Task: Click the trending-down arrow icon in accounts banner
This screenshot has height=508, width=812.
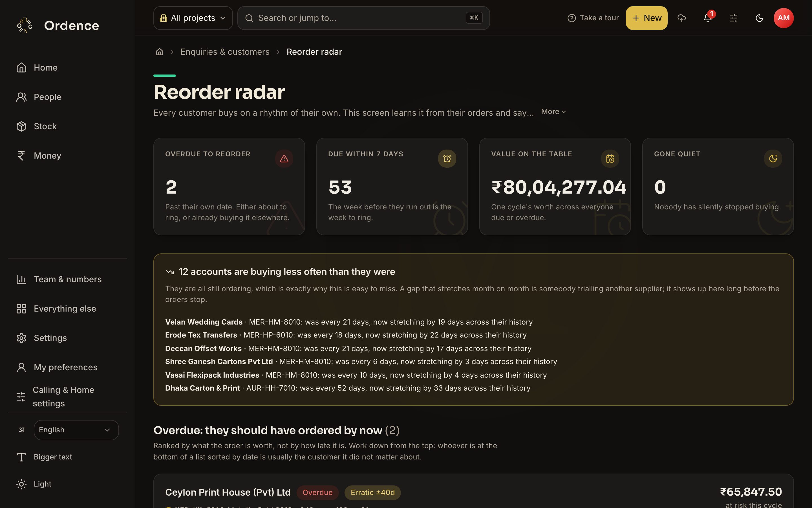Action: point(170,272)
